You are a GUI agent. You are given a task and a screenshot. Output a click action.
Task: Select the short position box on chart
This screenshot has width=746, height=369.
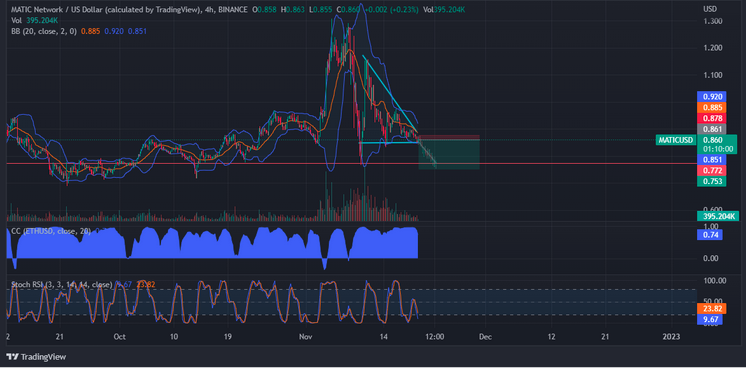[449, 152]
